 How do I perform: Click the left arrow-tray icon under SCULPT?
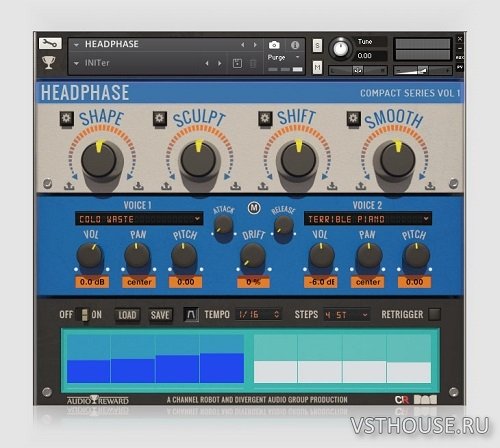click(x=166, y=186)
